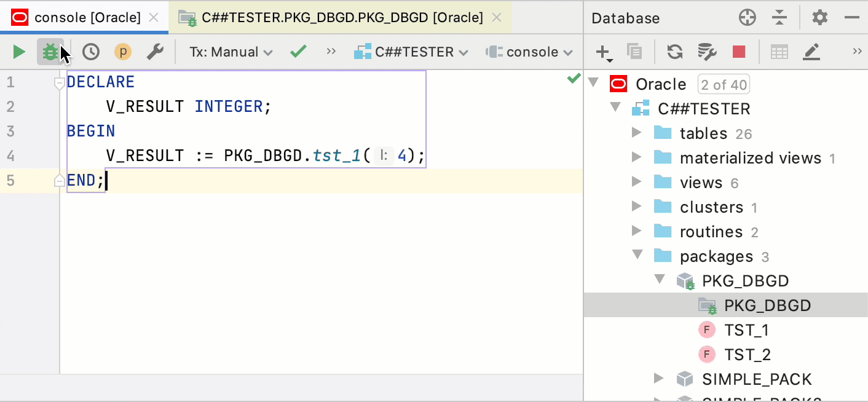Screen dimensions: 868x402
Task: Open Database panel settings gear
Action: click(819, 18)
